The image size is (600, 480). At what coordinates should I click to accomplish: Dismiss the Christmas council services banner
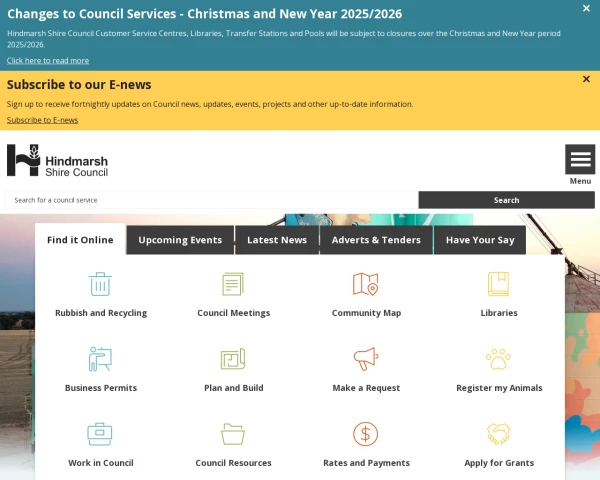pos(586,8)
